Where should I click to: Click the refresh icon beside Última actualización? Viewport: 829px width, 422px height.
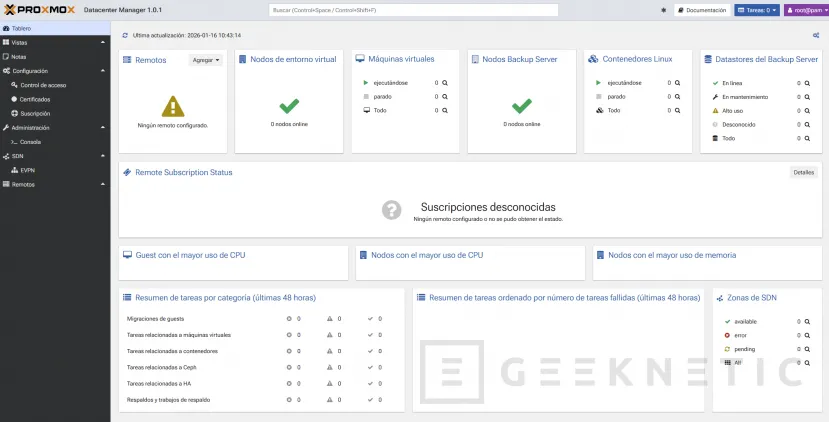tap(125, 35)
